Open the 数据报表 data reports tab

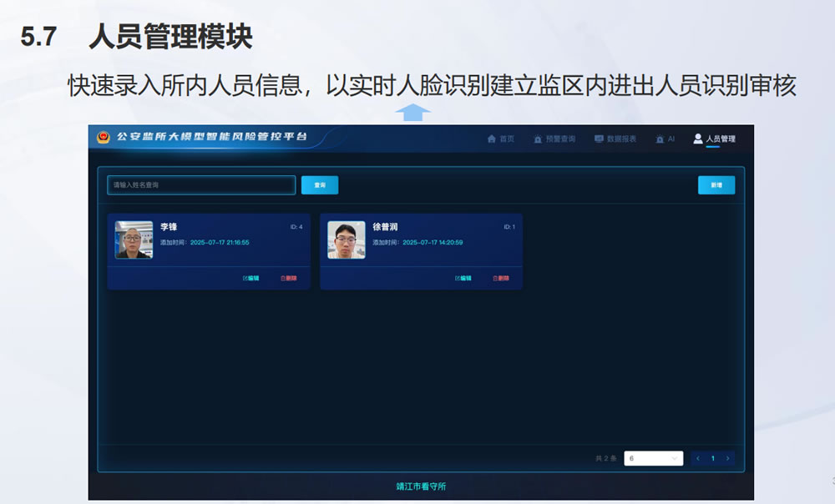(615, 139)
